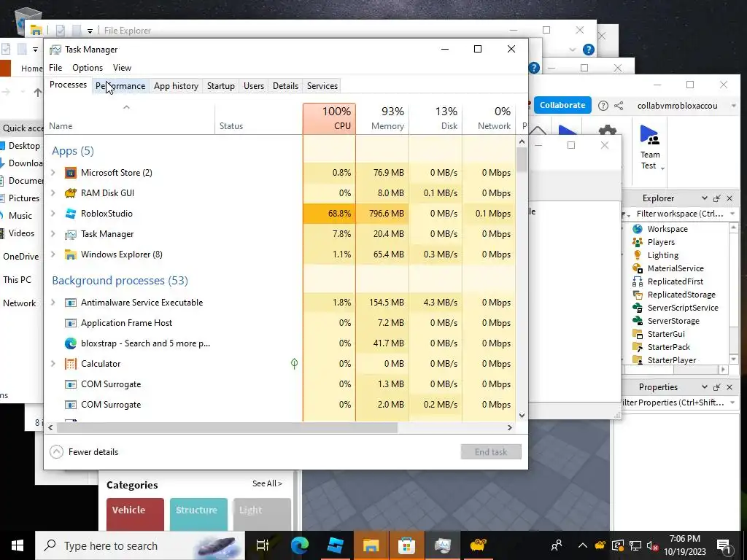Expand the Windows Explorer (8) process group
The width and height of the screenshot is (747, 560).
pos(53,254)
